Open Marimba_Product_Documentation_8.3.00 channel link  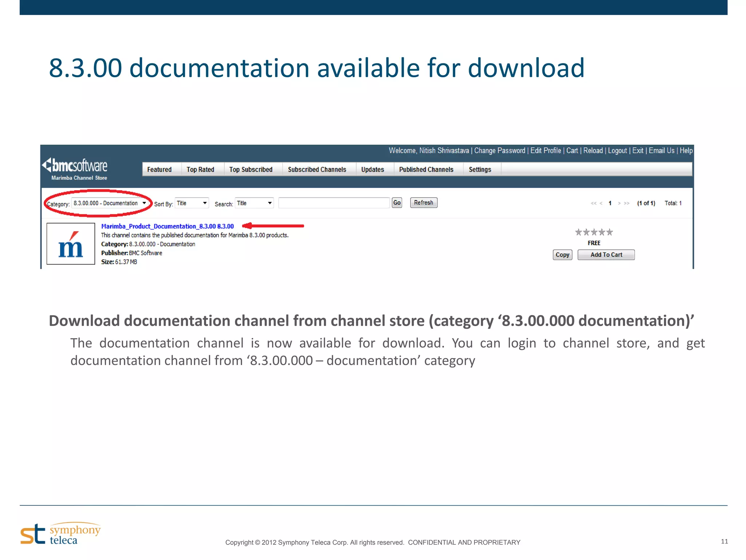click(168, 226)
